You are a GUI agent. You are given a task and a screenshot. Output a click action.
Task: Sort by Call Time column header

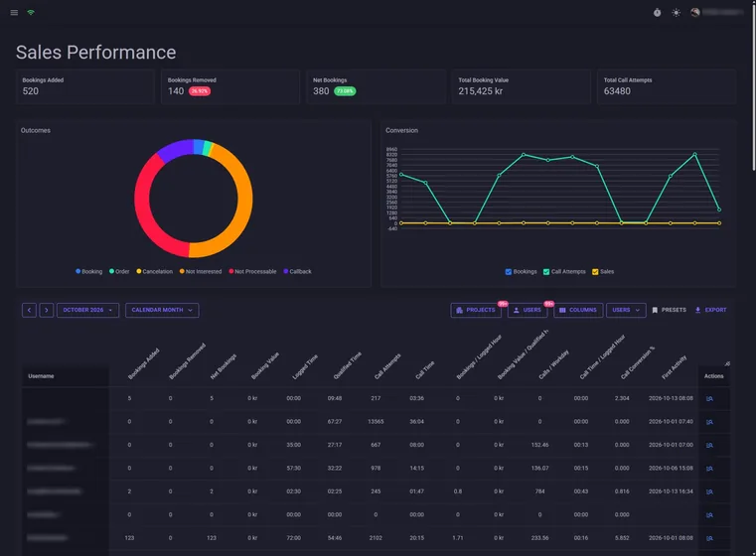pyautogui.click(x=425, y=370)
